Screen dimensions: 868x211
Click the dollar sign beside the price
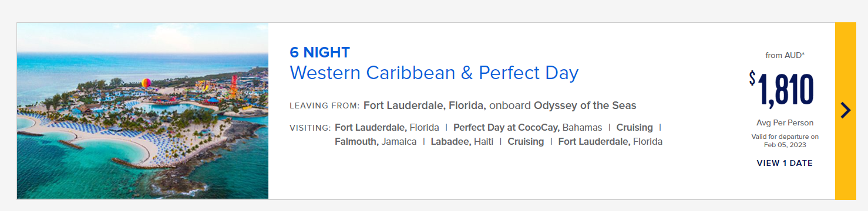point(752,79)
